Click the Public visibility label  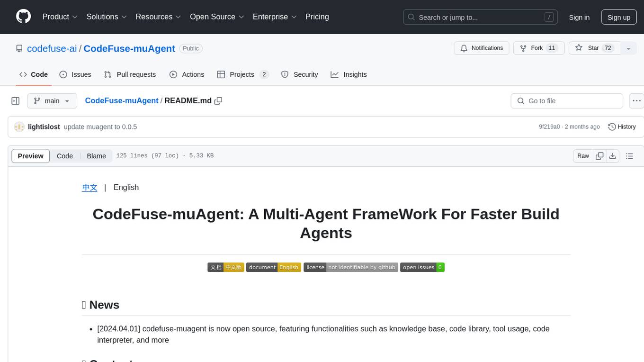point(191,48)
